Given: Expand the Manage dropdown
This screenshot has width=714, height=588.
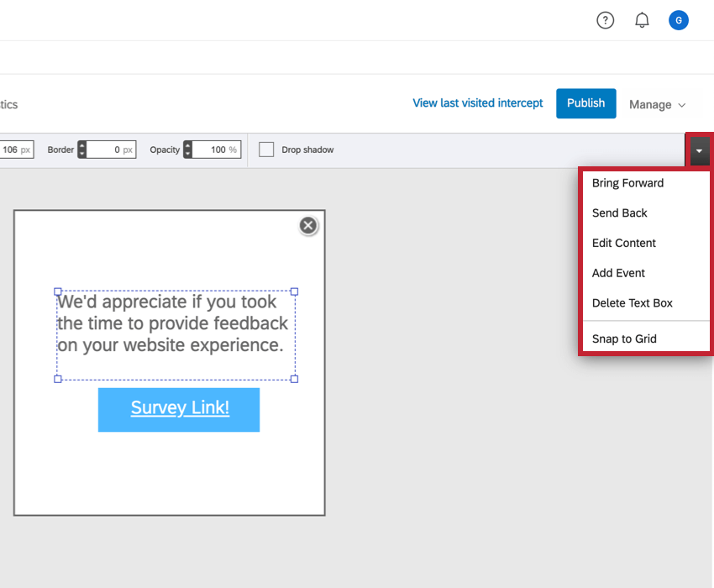Looking at the screenshot, I should tap(658, 105).
